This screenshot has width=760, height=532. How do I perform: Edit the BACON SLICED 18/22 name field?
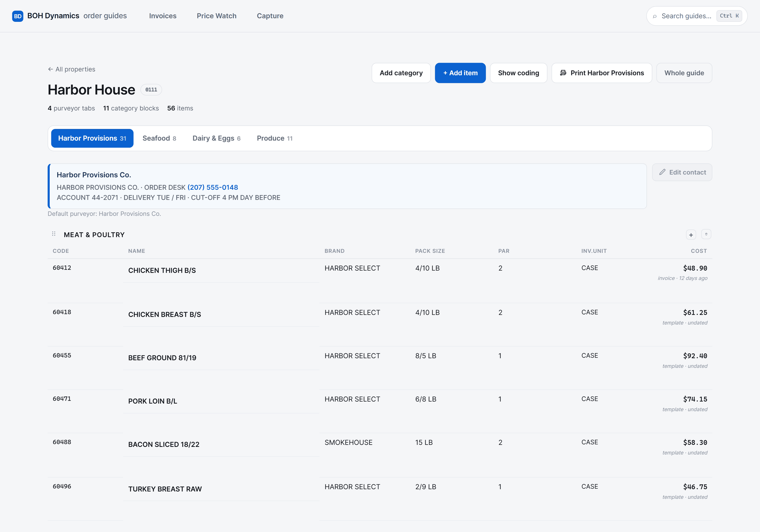point(221,445)
